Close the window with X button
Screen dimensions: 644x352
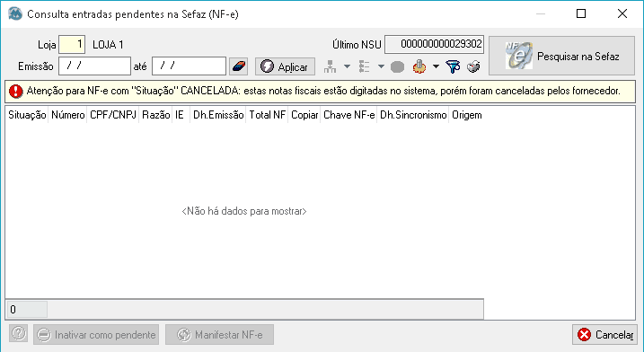click(x=622, y=14)
